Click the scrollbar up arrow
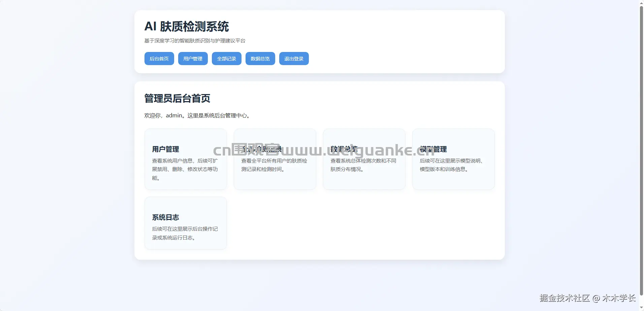 pyautogui.click(x=641, y=3)
